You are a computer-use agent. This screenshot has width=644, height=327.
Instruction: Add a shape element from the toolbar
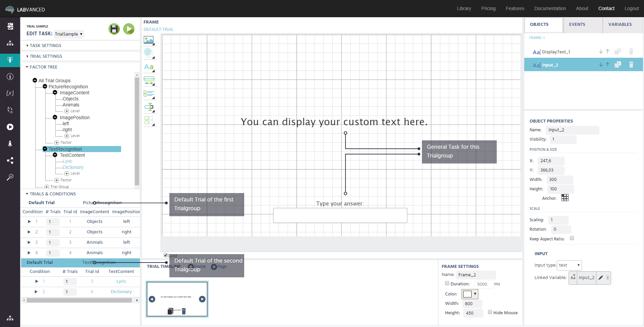click(149, 53)
